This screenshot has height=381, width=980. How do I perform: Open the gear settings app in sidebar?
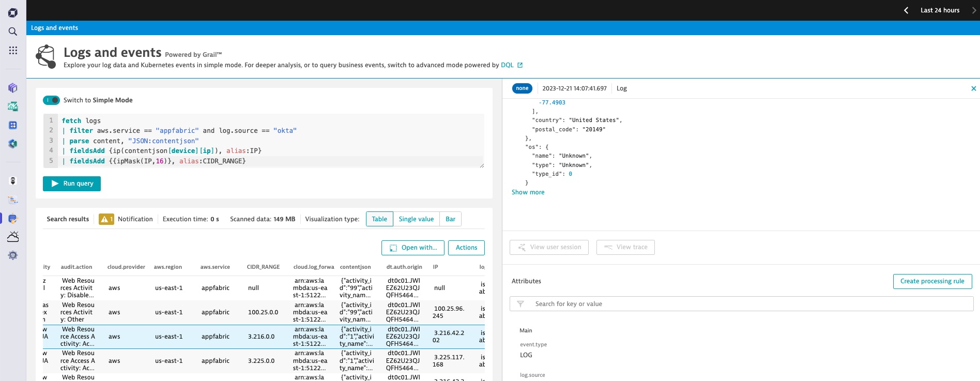[13, 255]
